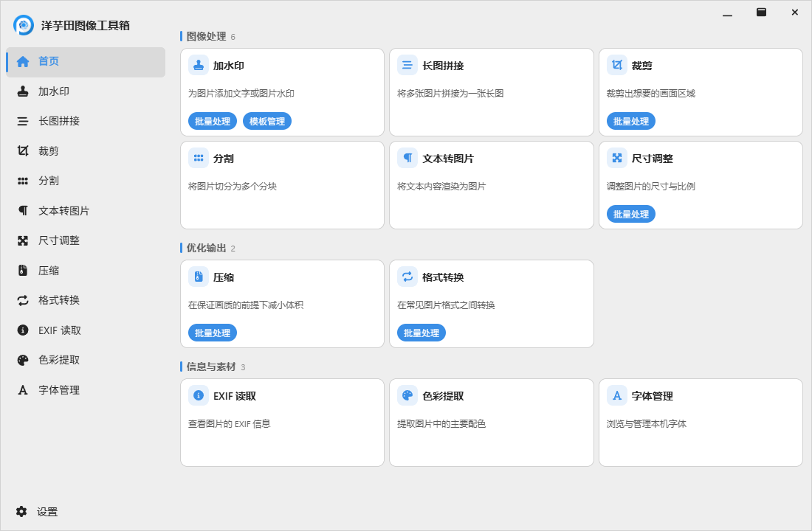The image size is (812, 531).
Task: Click the crop icon on 裁剪 card
Action: point(617,65)
